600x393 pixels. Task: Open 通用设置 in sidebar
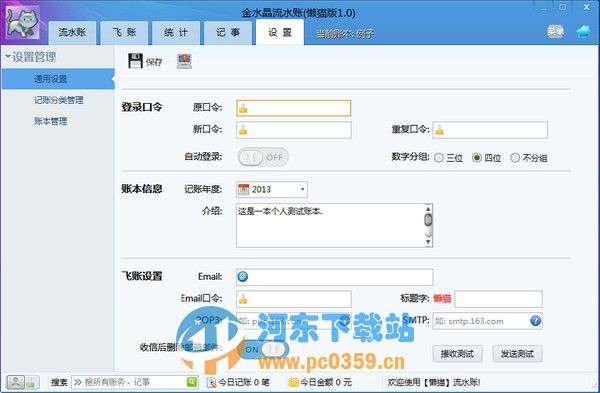pyautogui.click(x=58, y=79)
